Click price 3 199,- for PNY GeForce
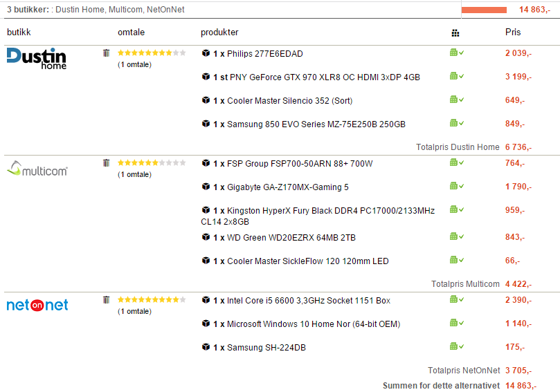Viewport: 560px width, 392px height. point(518,77)
